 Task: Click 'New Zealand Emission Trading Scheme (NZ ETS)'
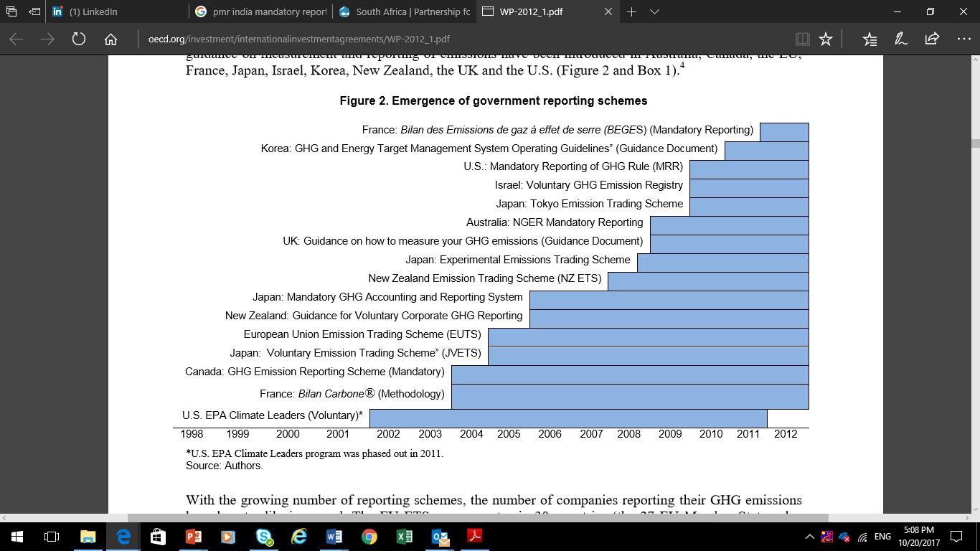(485, 278)
